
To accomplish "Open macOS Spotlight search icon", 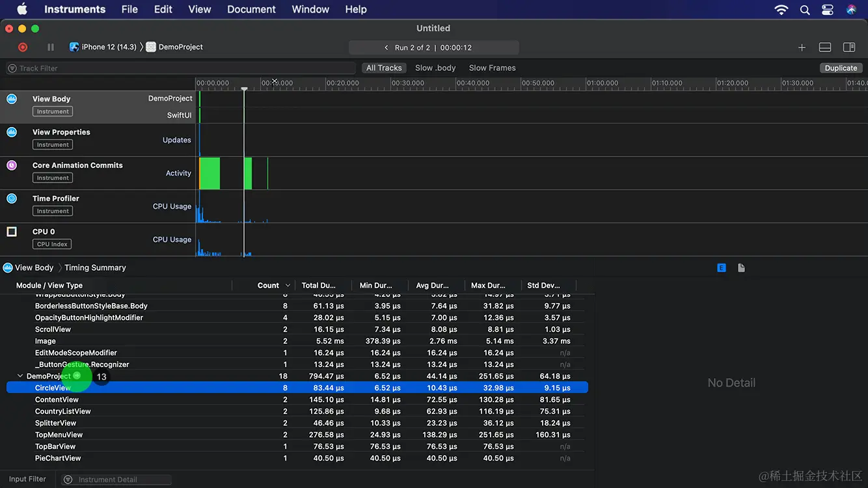I will point(805,10).
